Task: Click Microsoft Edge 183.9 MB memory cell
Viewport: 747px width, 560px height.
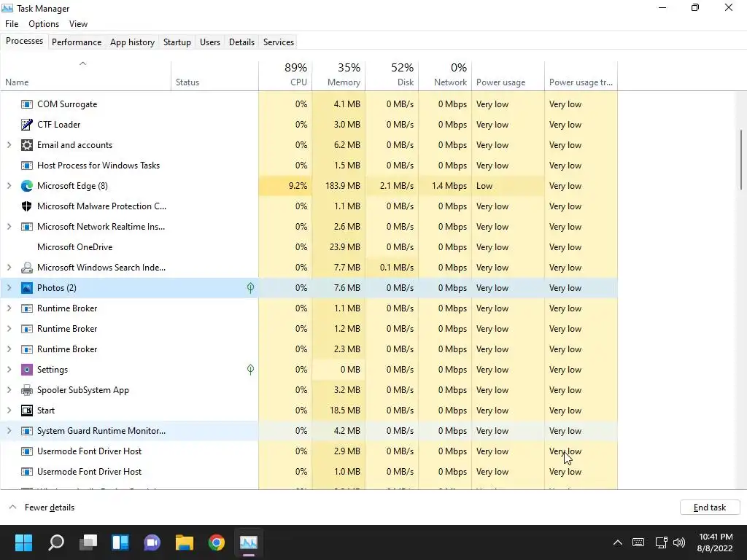Action: [x=338, y=186]
